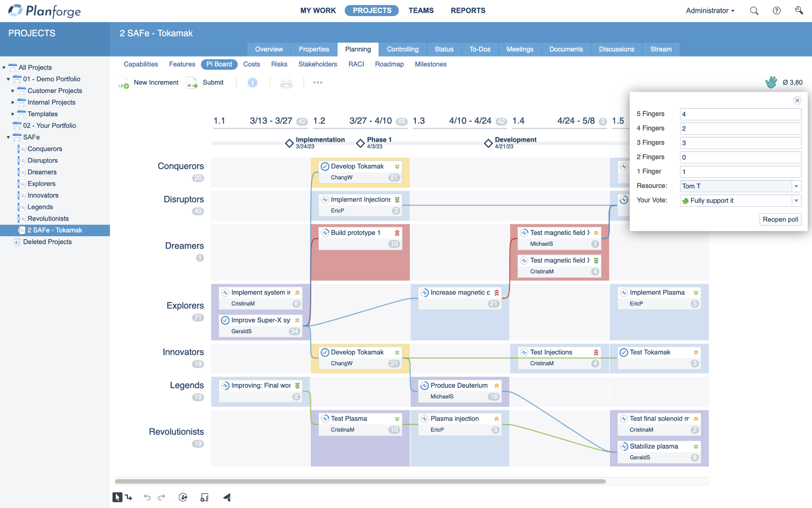Expand the Templates folder
This screenshot has width=812, height=508.
tap(13, 114)
